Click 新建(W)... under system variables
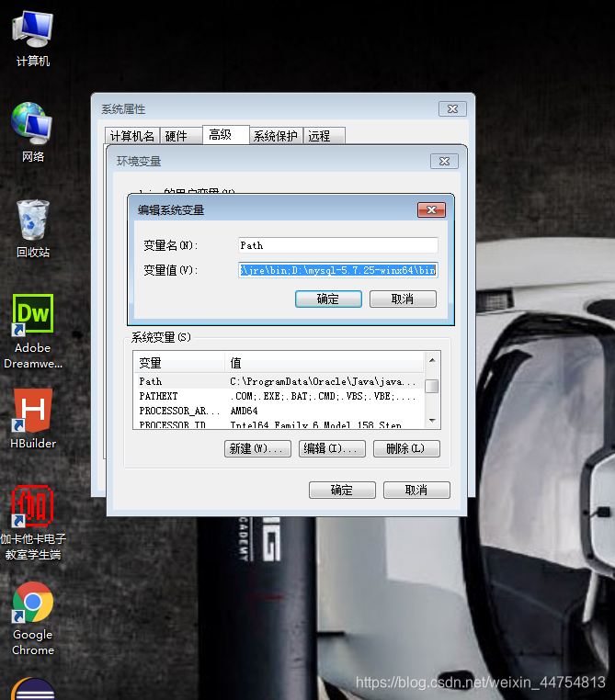This screenshot has height=700, width=615. pos(257,448)
